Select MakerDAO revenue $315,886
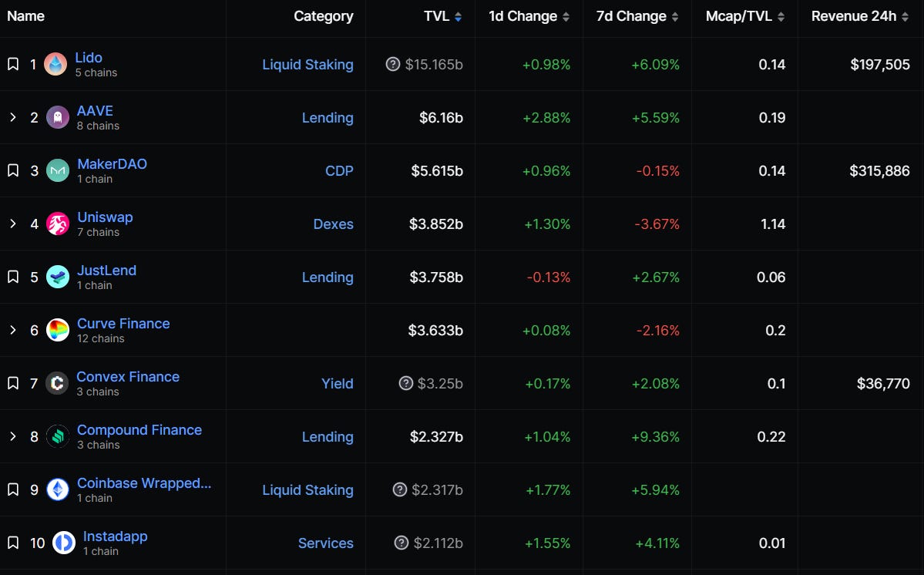 coord(879,171)
